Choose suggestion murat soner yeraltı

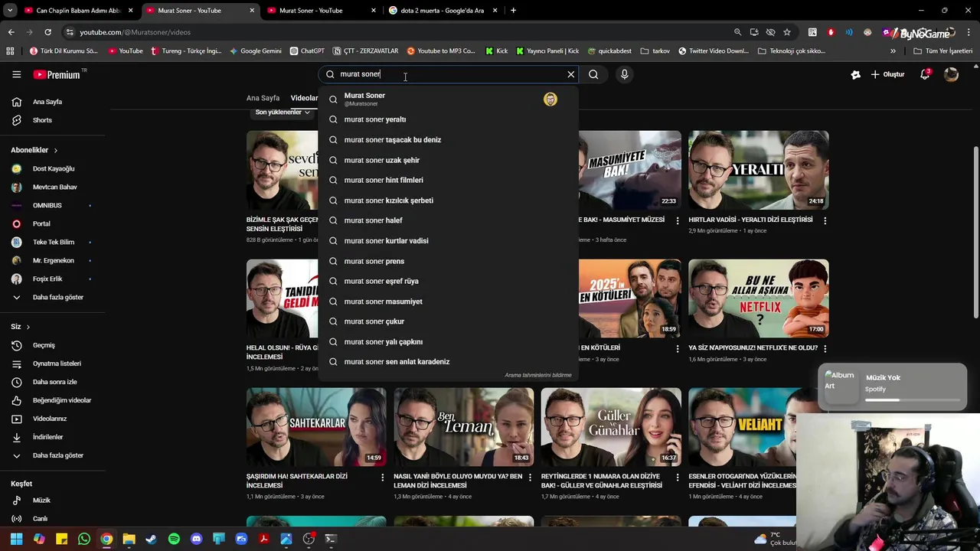click(x=448, y=119)
